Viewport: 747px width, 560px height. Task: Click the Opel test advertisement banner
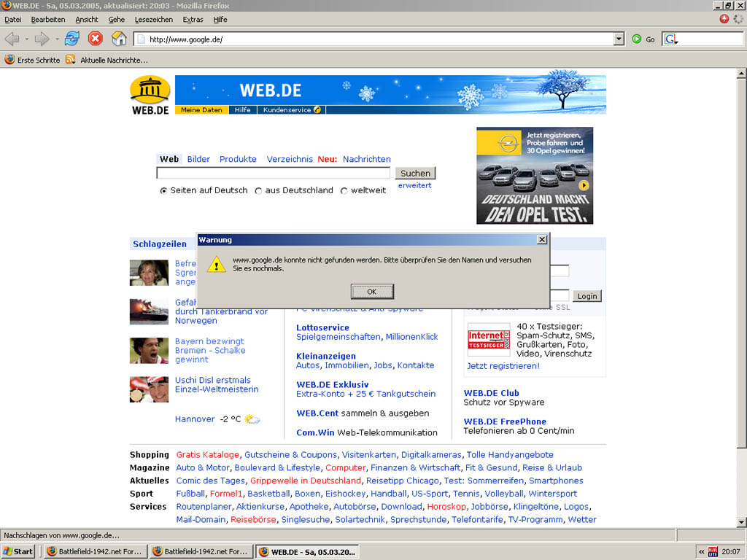(x=535, y=175)
